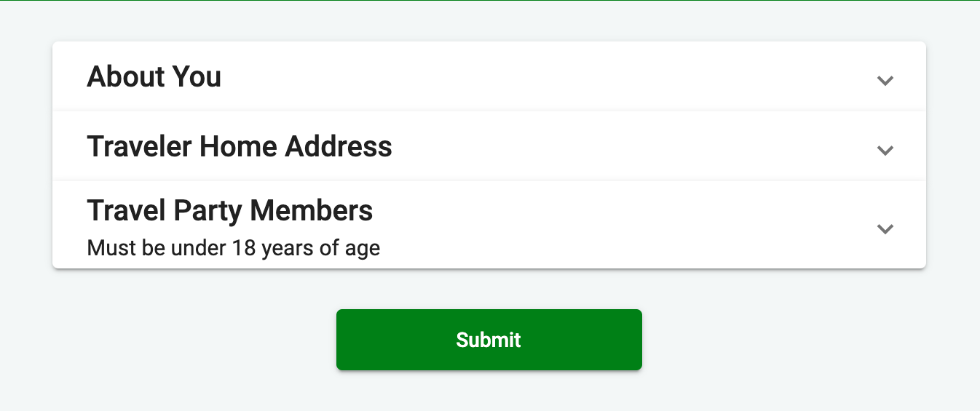Screen dimensions: 980x411
Task: Open the Travel Party Members accordion panel header
Action: (489, 226)
